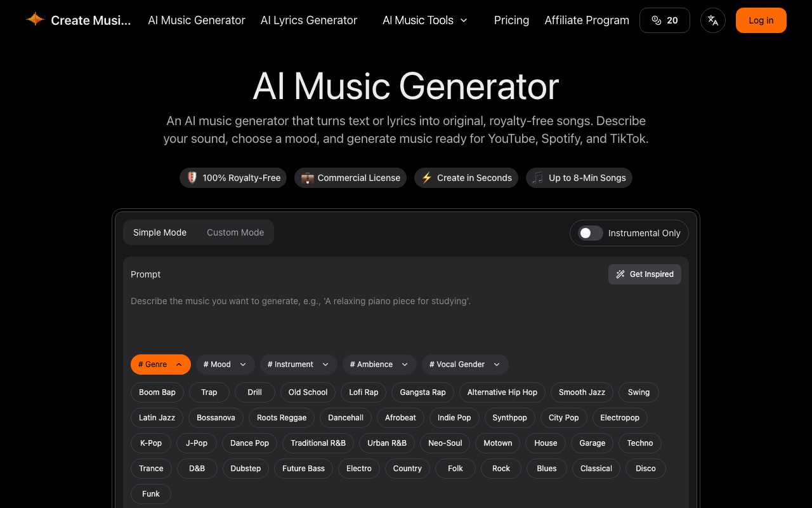Click into the music description prompt field

(406, 317)
